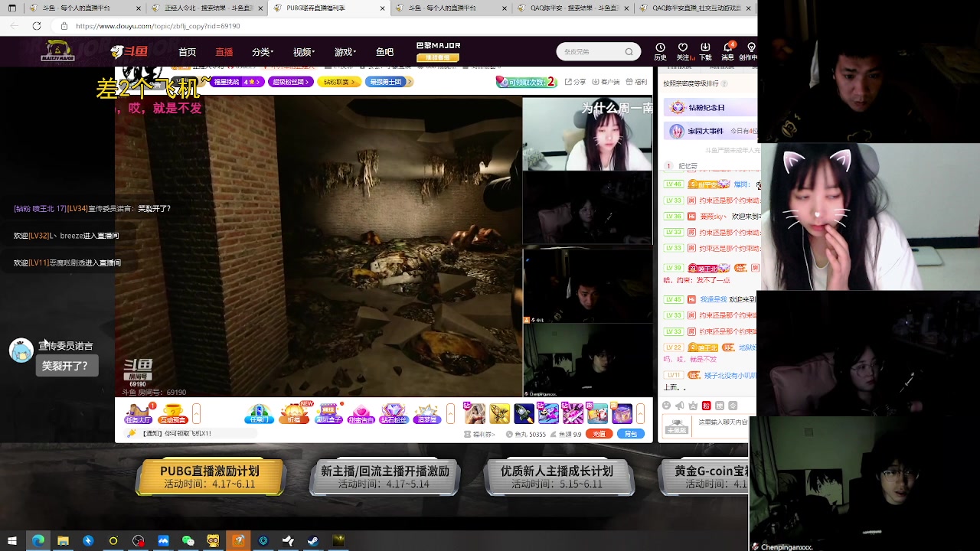Expand activities with arrow beside 互动预言
Screen dimensions: 980x551
click(x=196, y=414)
